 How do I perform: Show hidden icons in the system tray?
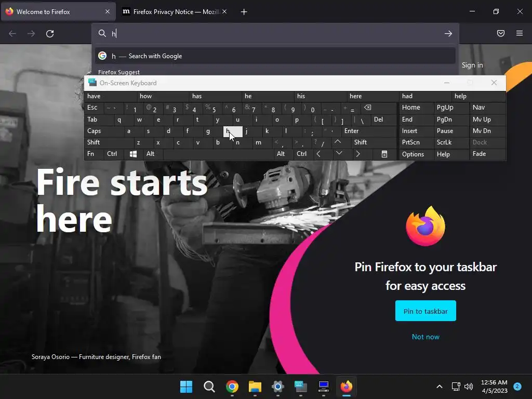coord(440,387)
